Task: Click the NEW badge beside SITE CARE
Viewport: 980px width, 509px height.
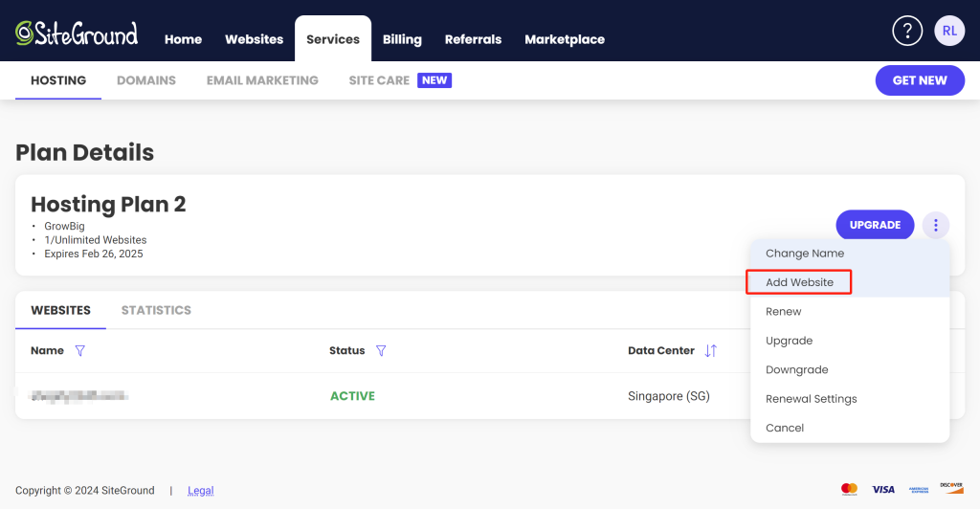Action: tap(434, 80)
